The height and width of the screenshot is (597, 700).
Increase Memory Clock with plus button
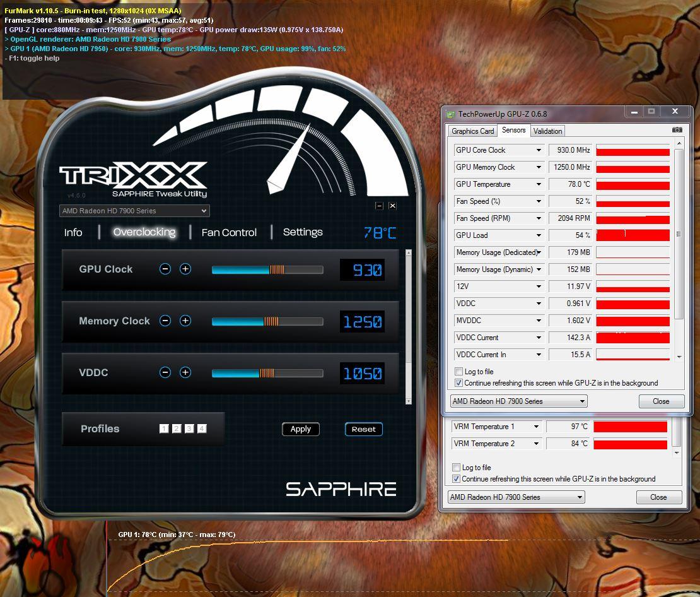tap(185, 321)
